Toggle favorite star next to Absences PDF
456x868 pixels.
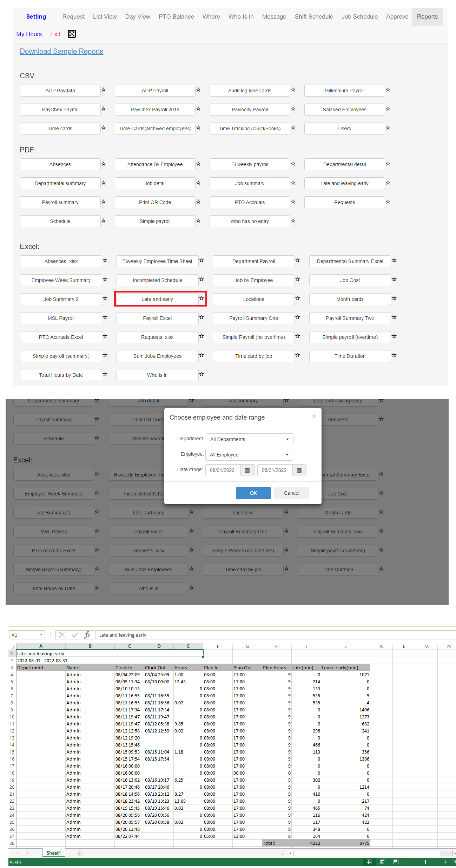pos(104,164)
